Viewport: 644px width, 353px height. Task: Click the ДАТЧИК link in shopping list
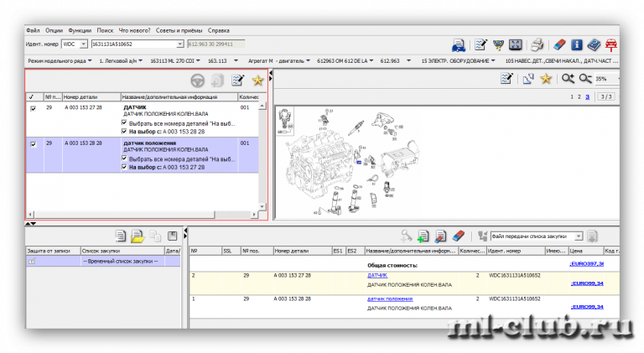[377, 275]
